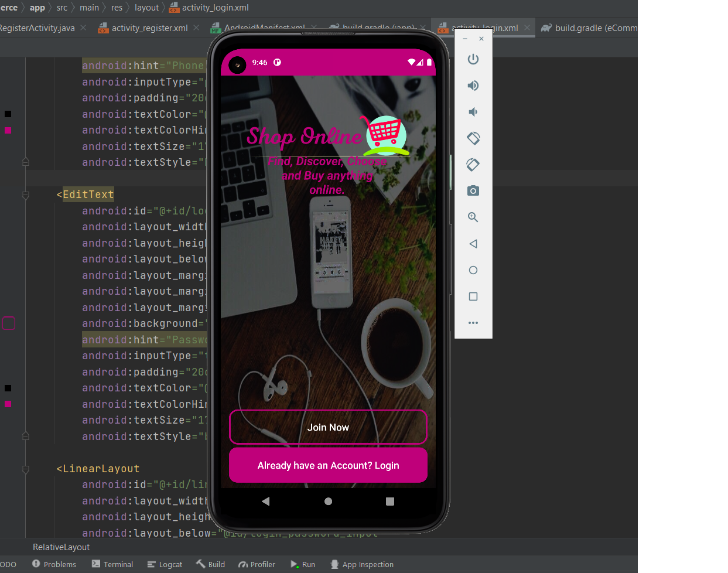Click upper black textColor gutter swatch
Viewport: 728px width, 573px height.
point(8,114)
